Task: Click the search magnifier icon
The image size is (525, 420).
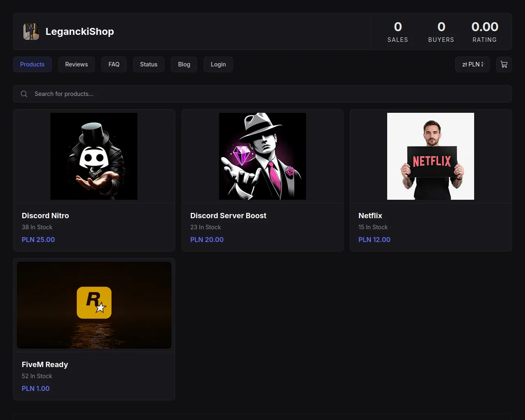Action: click(24, 94)
